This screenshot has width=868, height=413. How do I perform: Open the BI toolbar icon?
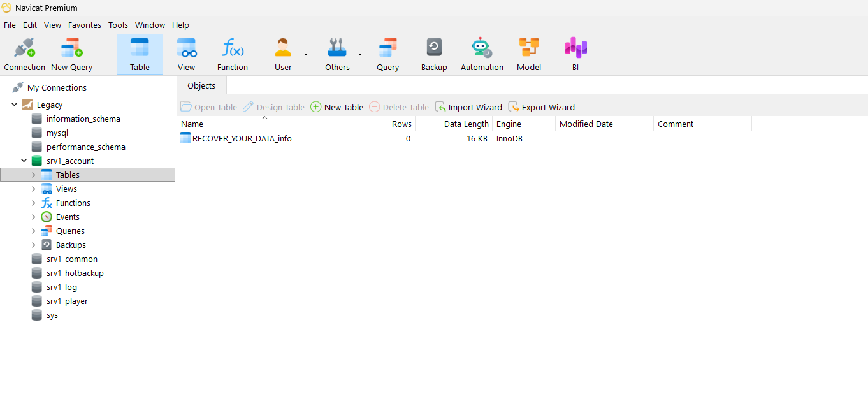coord(575,55)
